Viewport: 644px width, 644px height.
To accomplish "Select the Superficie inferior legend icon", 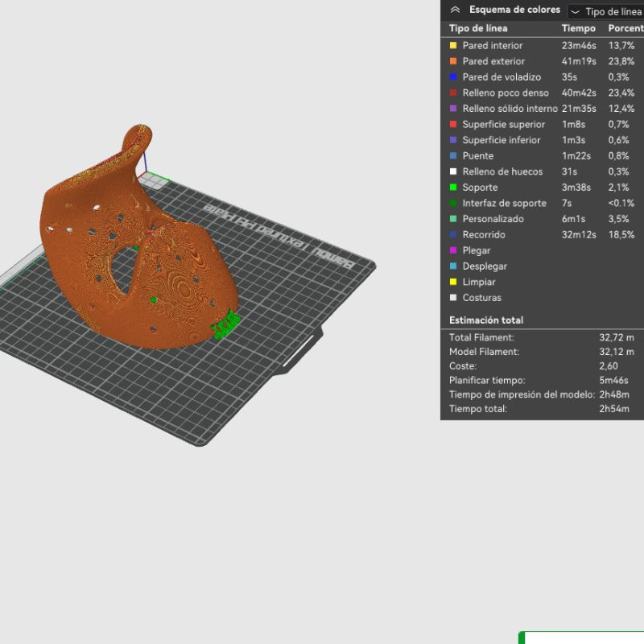I will (453, 140).
